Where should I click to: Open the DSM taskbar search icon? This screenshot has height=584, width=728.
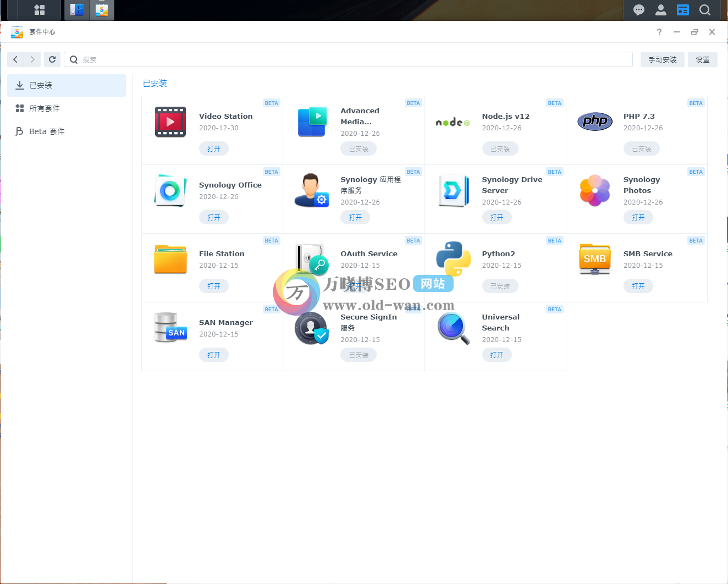coord(705,10)
